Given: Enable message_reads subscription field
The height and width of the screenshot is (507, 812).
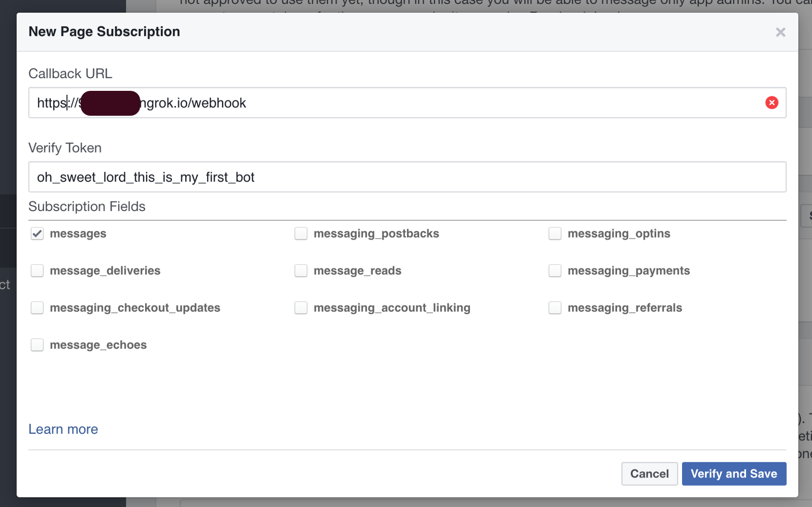Looking at the screenshot, I should coord(301,271).
